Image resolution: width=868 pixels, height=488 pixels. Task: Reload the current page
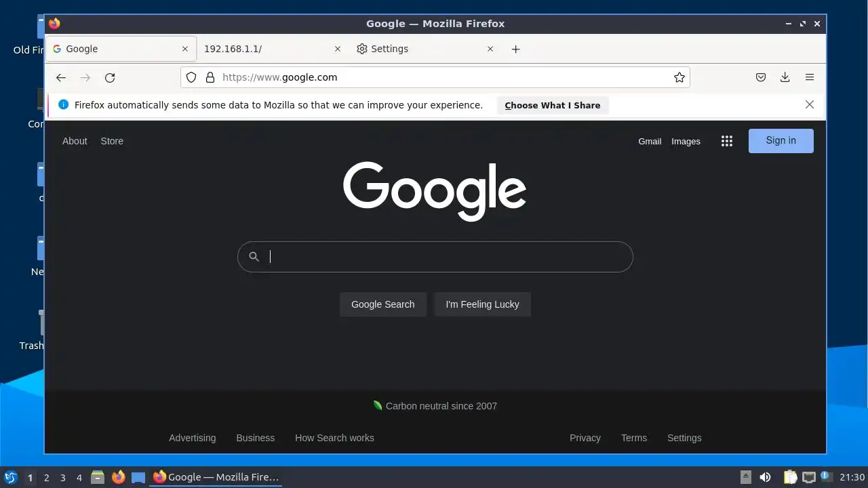[110, 77]
